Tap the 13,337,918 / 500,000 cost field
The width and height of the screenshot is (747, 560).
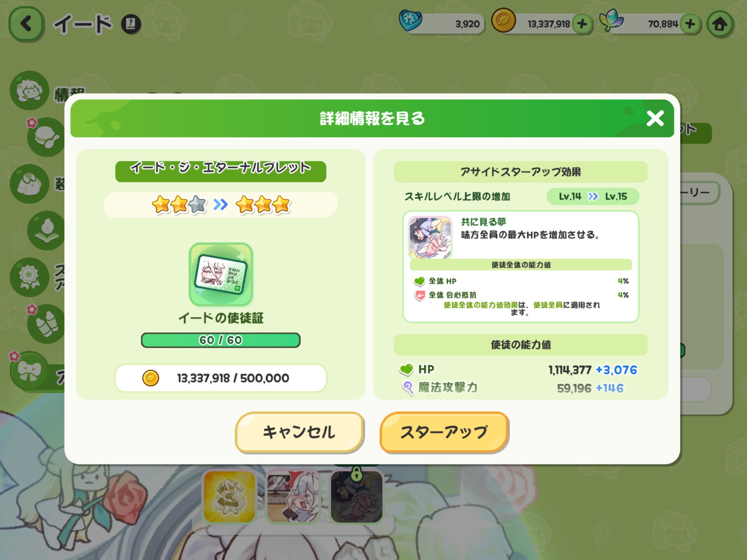point(221,378)
